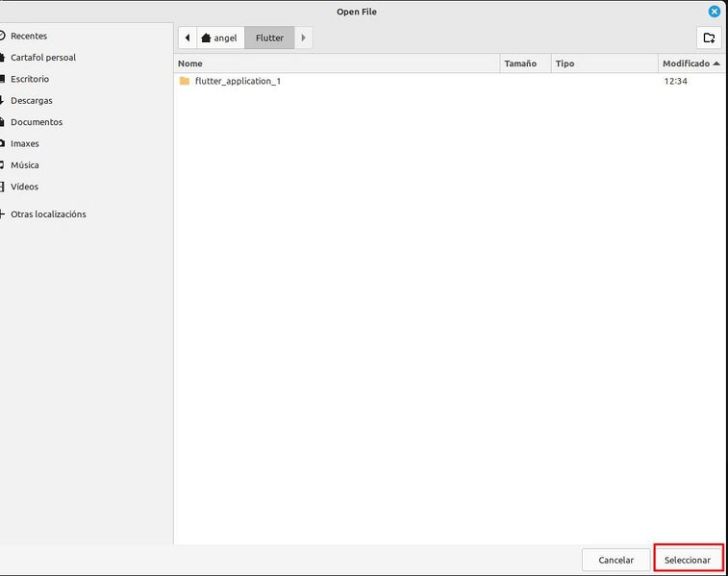Screen dimensions: 728x576
Task: Select the Flutter breadcrumb button
Action: [x=269, y=38]
